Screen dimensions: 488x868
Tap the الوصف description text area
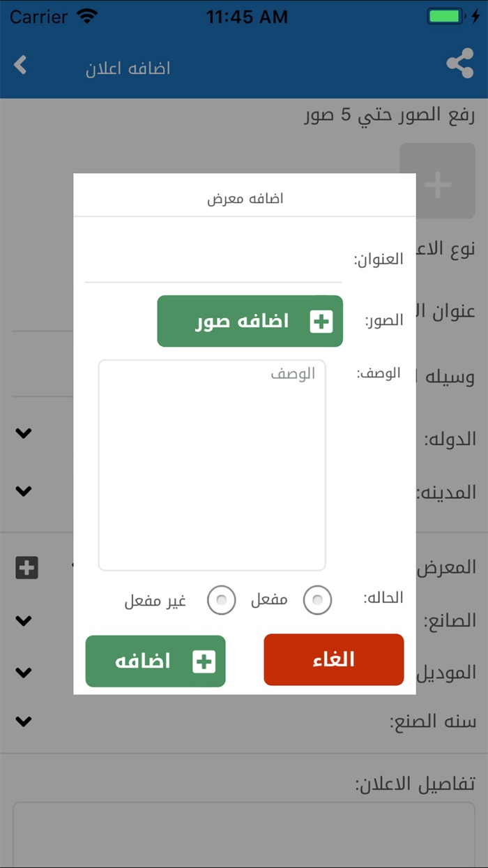212,464
